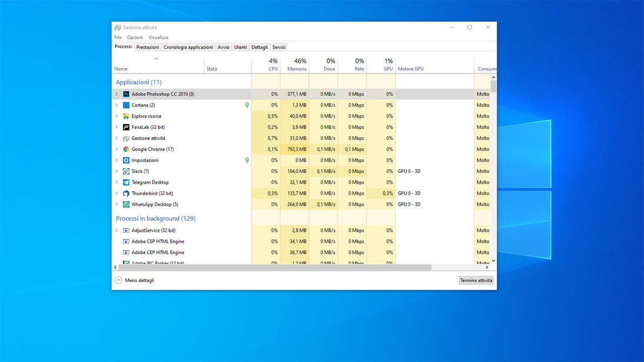Image resolution: width=644 pixels, height=362 pixels.
Task: Open the Opzioni menu
Action: pyautogui.click(x=135, y=37)
